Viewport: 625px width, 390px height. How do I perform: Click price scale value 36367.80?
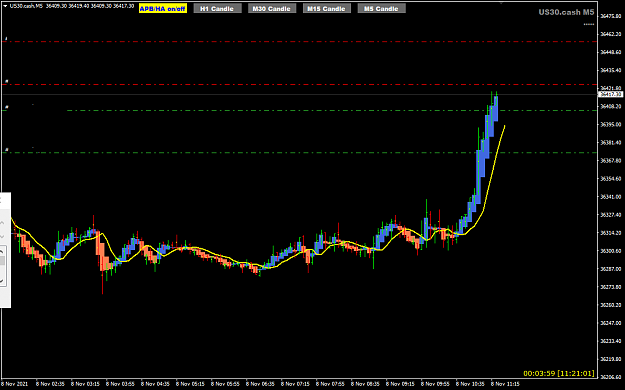pyautogui.click(x=611, y=160)
